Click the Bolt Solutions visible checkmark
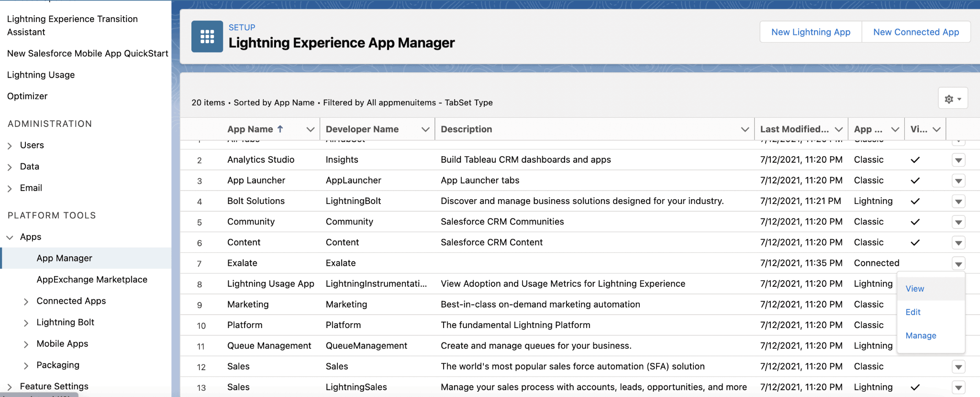The image size is (980, 397). [x=915, y=201]
